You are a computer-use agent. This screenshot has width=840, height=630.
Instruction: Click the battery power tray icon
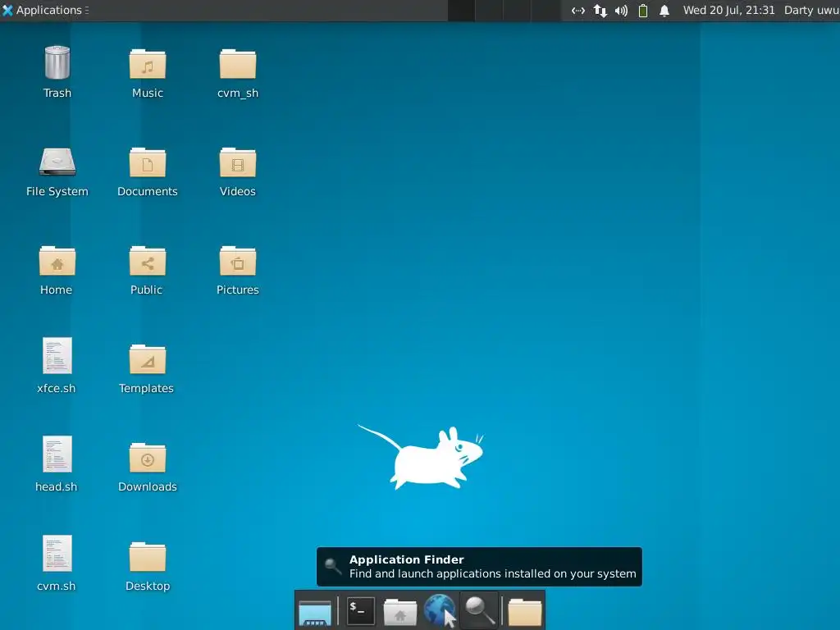point(643,10)
